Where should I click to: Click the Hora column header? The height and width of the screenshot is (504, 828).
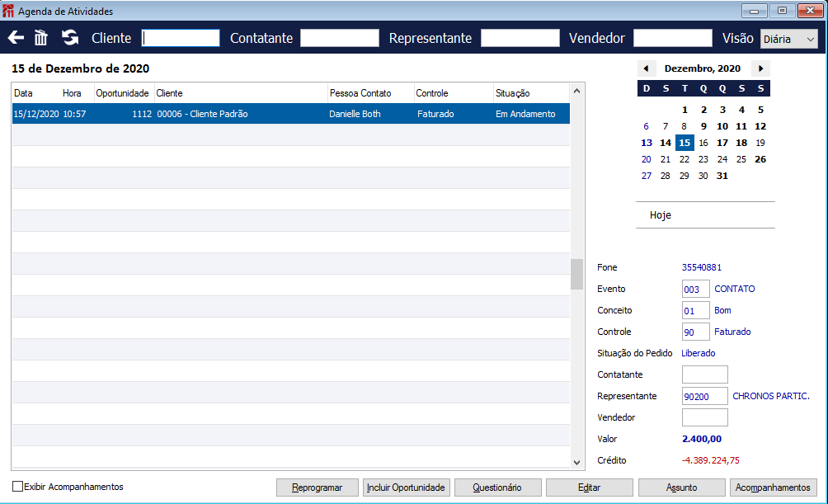(72, 93)
